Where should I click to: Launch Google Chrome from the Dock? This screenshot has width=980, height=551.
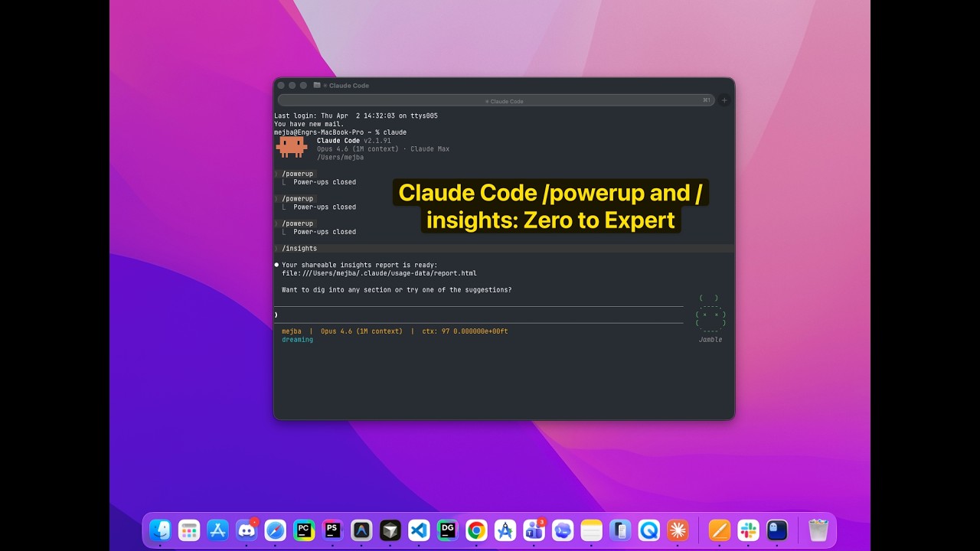[x=476, y=530]
